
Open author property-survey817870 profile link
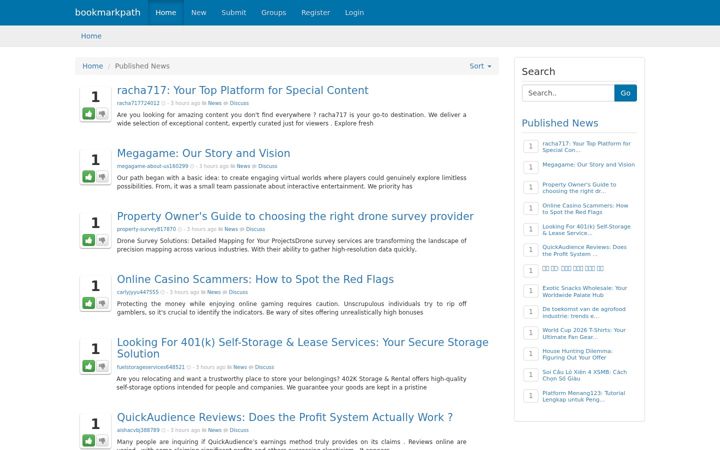[x=146, y=229]
